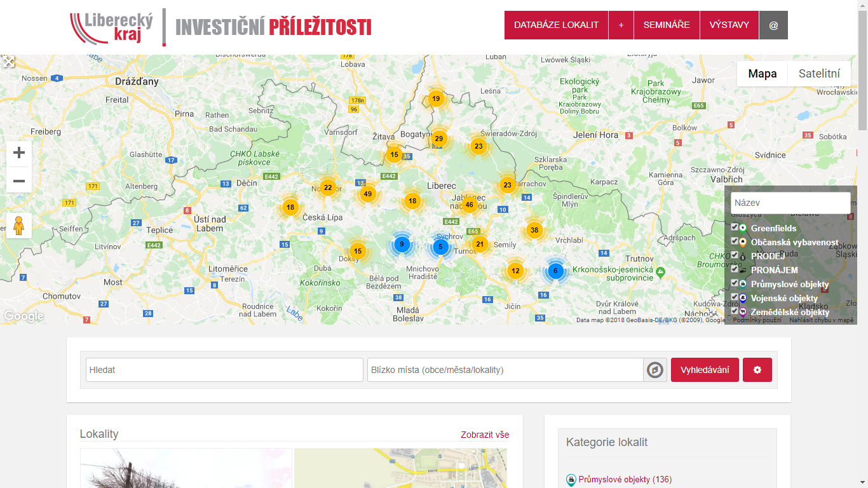Toggle fullscreen map view icon
The width and height of the screenshot is (868, 488).
click(8, 62)
